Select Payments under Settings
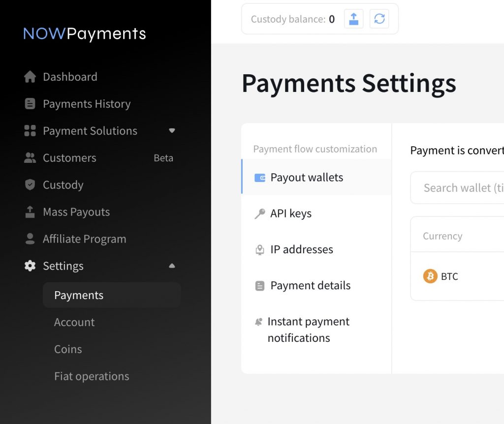The width and height of the screenshot is (504, 424). pos(112,295)
